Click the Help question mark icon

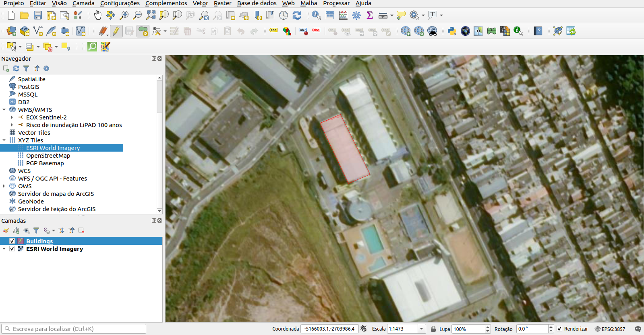(x=538, y=31)
